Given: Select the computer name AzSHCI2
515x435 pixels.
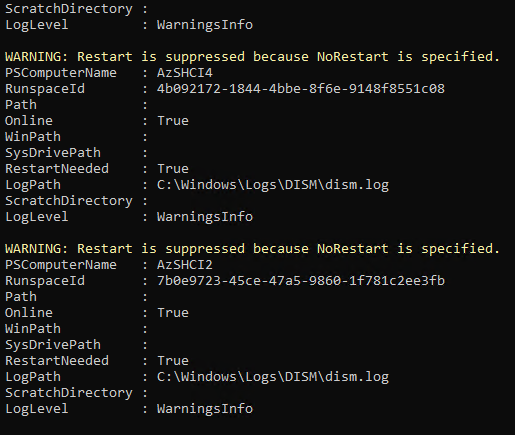Looking at the screenshot, I should (185, 265).
